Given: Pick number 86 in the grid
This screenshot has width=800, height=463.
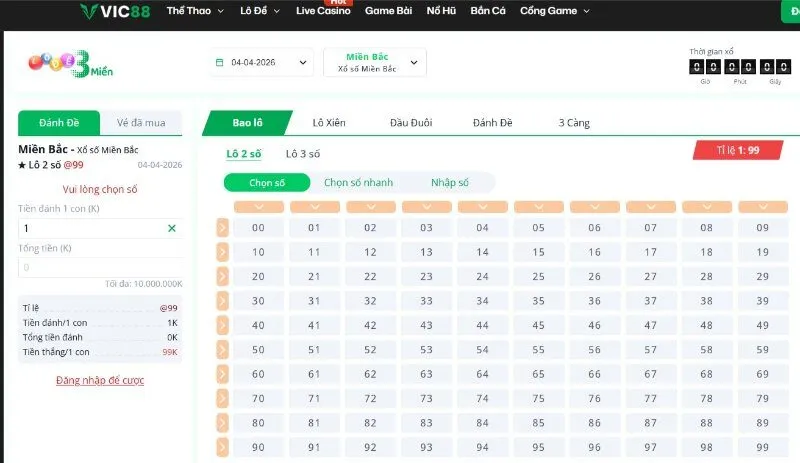Looking at the screenshot, I should coord(595,423).
